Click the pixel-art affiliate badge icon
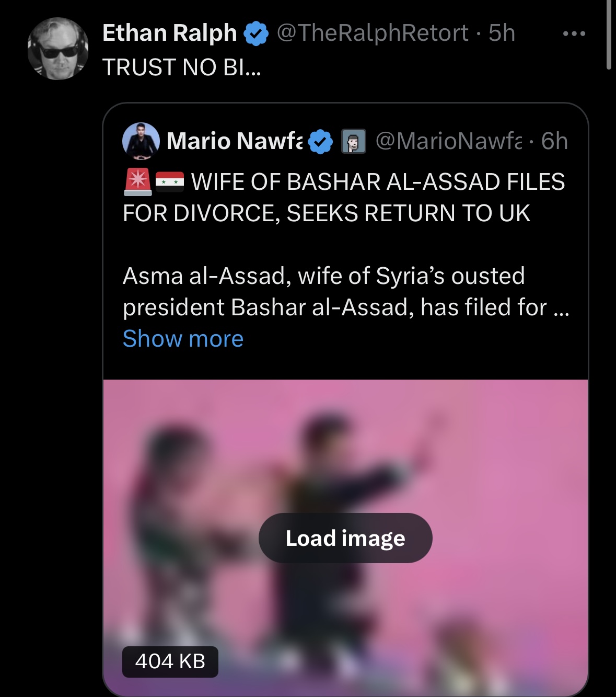 354,141
